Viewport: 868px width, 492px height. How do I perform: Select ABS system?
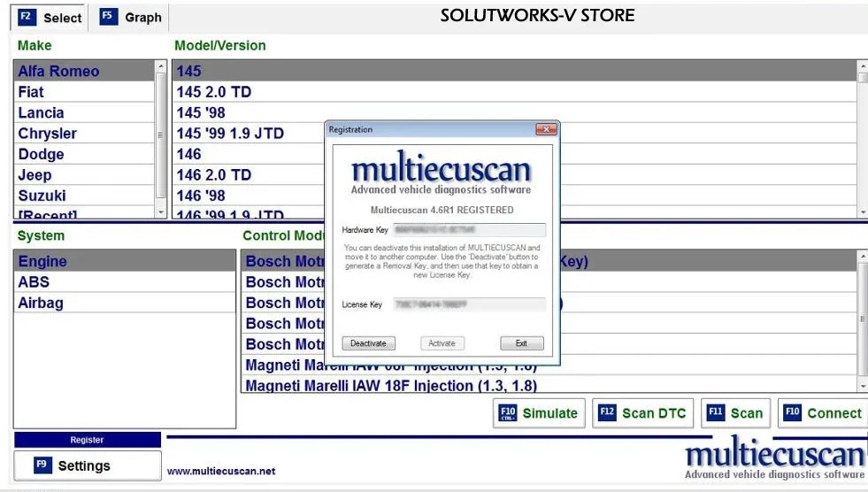pos(125,281)
